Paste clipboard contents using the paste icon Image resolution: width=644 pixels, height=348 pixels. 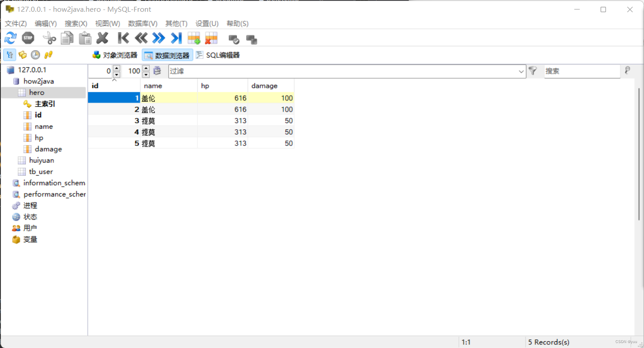click(85, 38)
